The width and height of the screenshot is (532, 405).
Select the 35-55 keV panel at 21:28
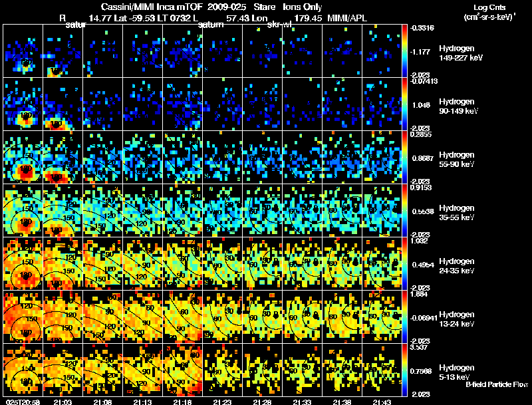pos(262,211)
